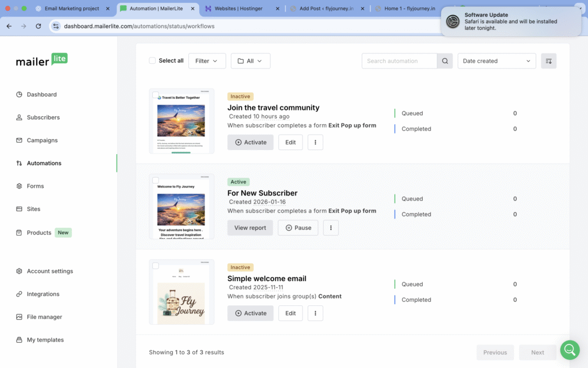Click the Search automation input field
The height and width of the screenshot is (368, 588).
point(399,61)
